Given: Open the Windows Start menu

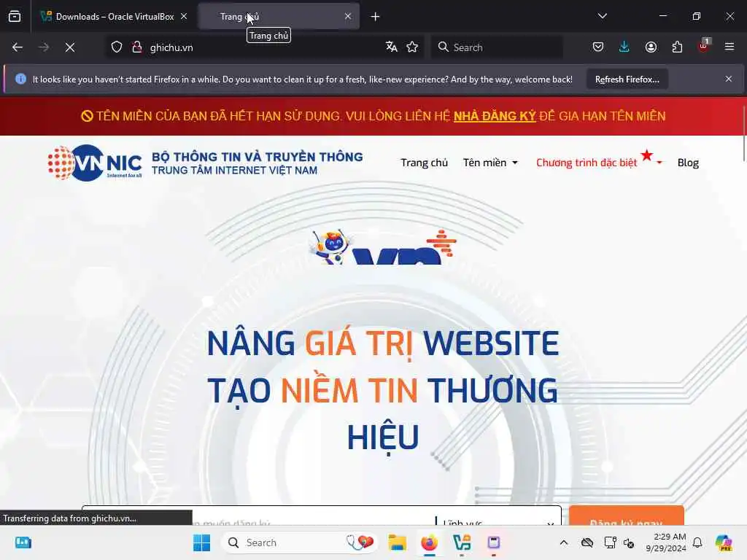Looking at the screenshot, I should pos(201,542).
